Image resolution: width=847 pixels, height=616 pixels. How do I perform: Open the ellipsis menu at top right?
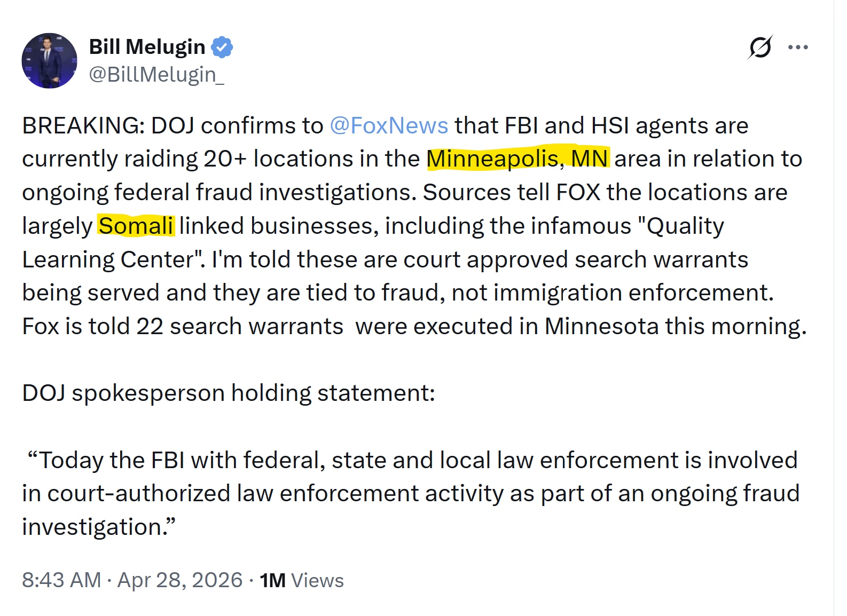click(797, 48)
